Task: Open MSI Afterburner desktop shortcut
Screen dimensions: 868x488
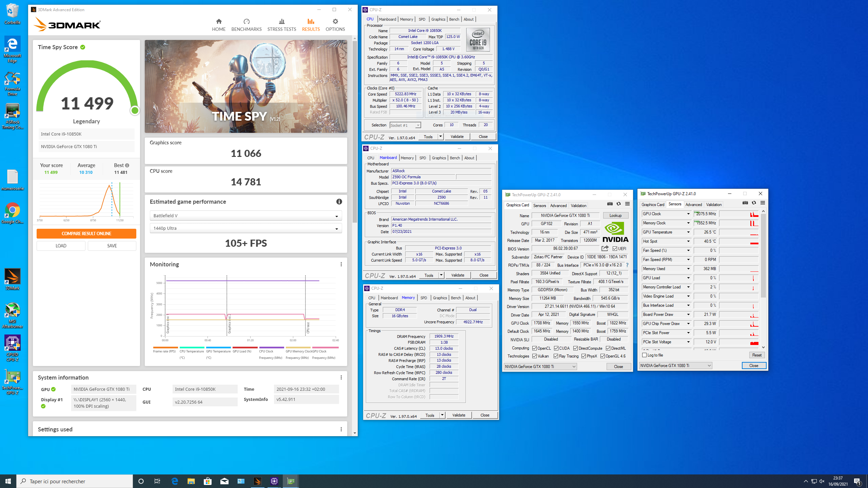Action: 13,315
